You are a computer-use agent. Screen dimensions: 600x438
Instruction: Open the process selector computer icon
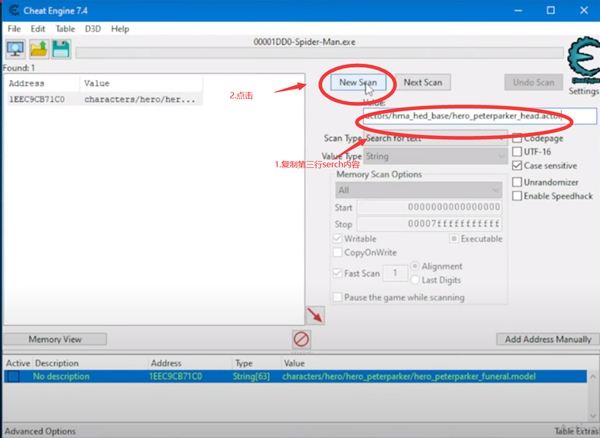[x=15, y=49]
